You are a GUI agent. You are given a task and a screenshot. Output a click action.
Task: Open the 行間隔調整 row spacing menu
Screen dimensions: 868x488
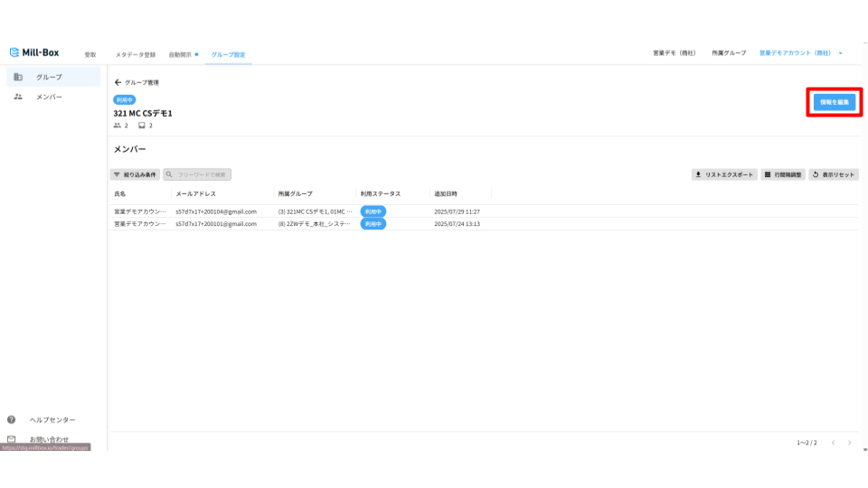pyautogui.click(x=782, y=174)
